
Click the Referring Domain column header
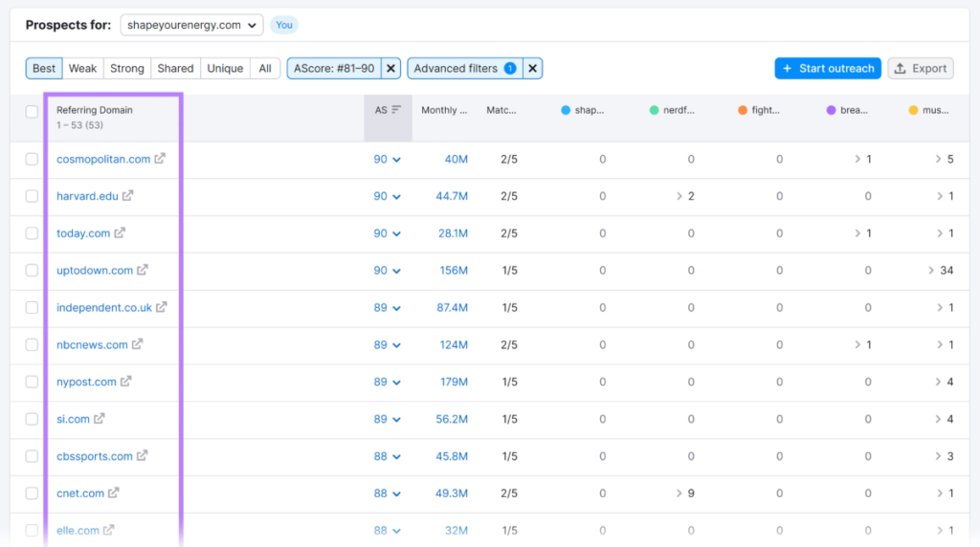click(x=95, y=110)
